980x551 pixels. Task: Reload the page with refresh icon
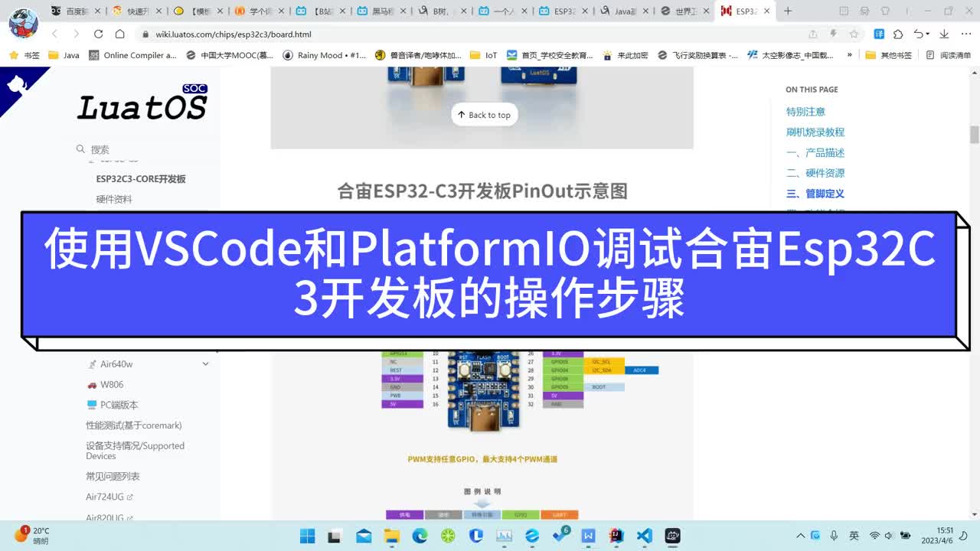(x=98, y=34)
